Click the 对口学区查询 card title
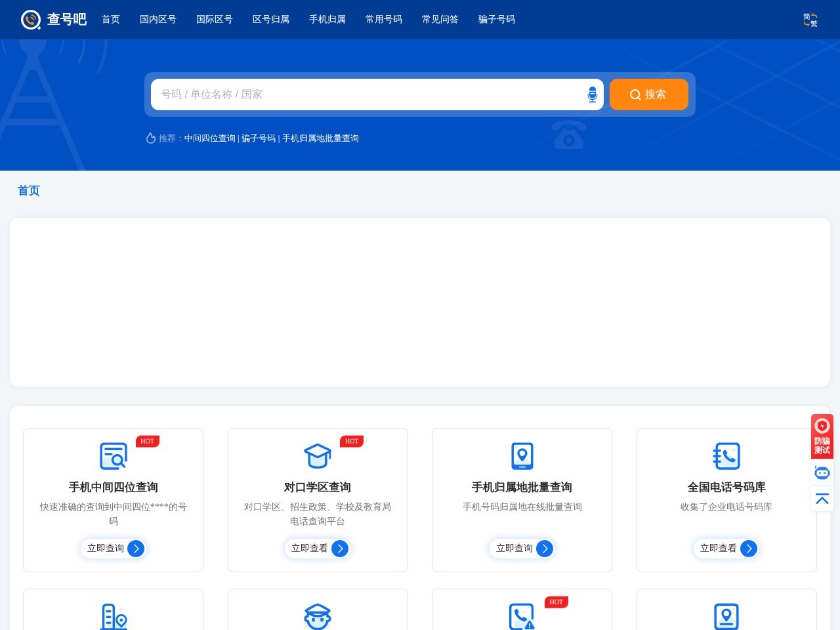The height and width of the screenshot is (630, 840). pos(318,488)
